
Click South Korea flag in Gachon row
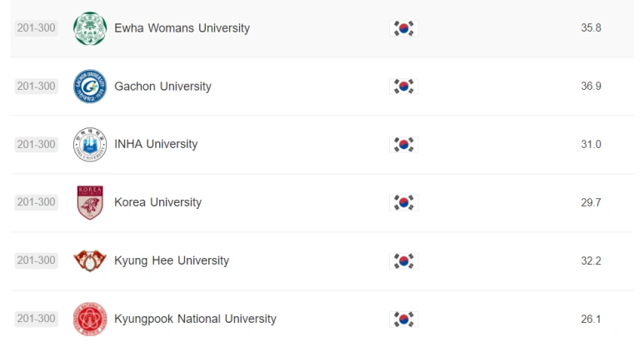tap(403, 87)
